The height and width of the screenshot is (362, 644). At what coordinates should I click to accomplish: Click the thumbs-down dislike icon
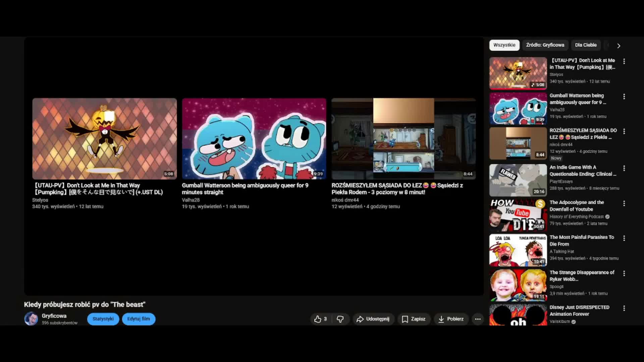340,319
